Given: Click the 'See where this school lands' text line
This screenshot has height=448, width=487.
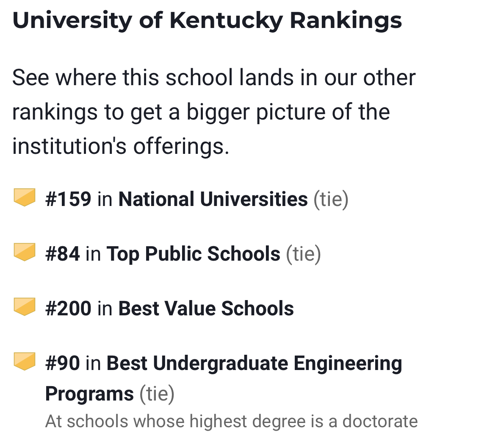Looking at the screenshot, I should click(214, 78).
